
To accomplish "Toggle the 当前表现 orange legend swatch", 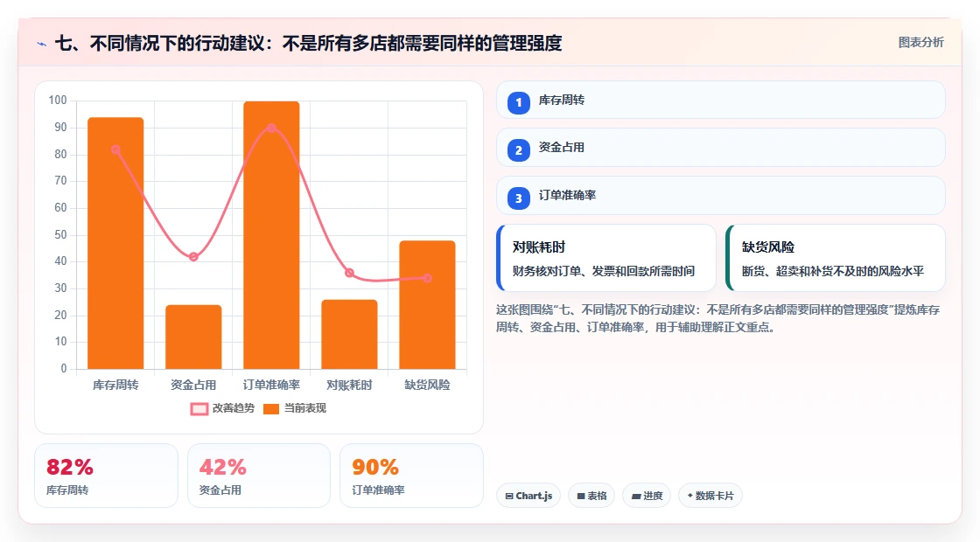I will [270, 409].
